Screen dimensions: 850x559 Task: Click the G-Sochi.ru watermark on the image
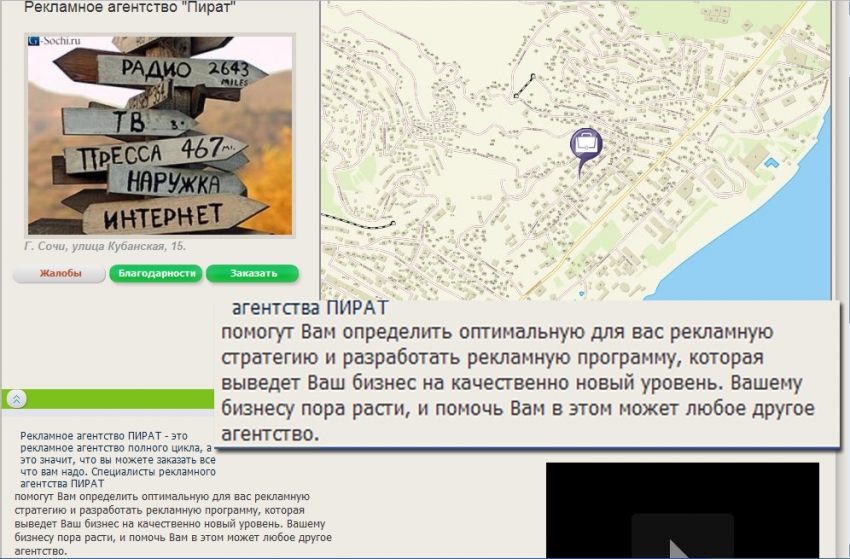[x=55, y=43]
